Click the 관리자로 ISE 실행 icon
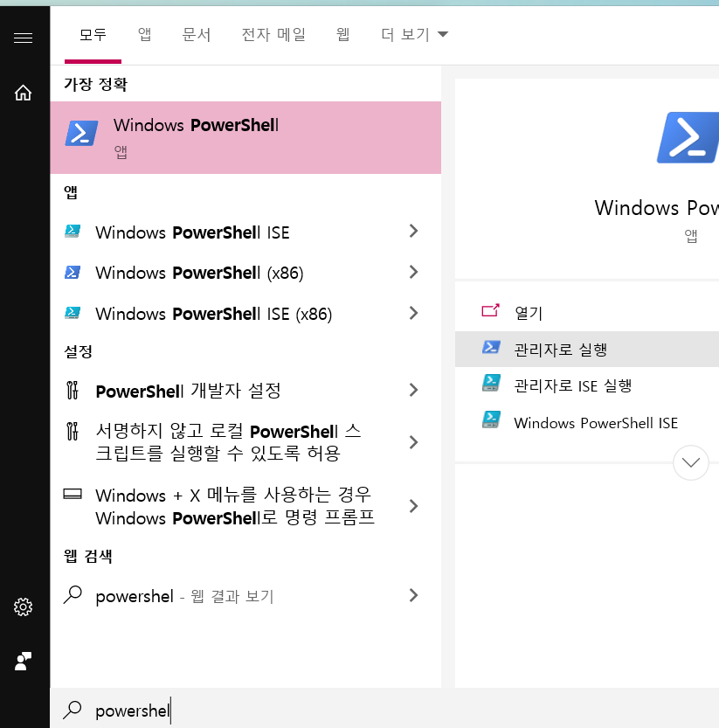 pyautogui.click(x=491, y=383)
